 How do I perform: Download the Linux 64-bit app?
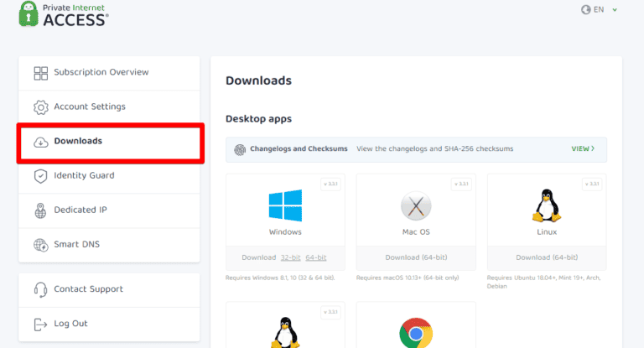(547, 257)
